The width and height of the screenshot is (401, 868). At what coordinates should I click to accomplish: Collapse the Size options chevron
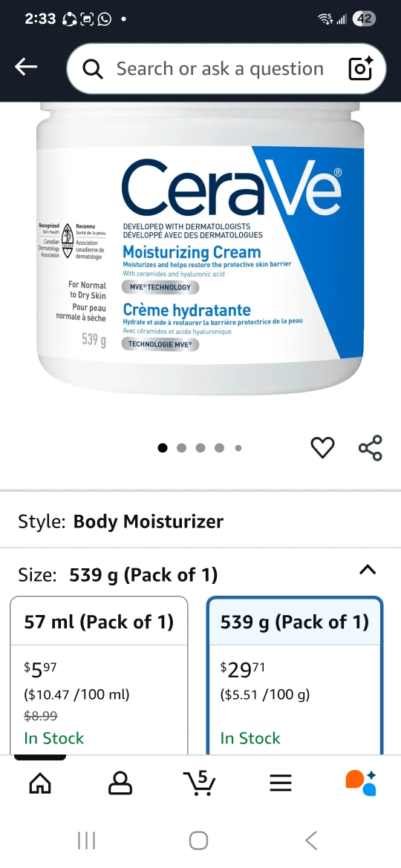368,570
